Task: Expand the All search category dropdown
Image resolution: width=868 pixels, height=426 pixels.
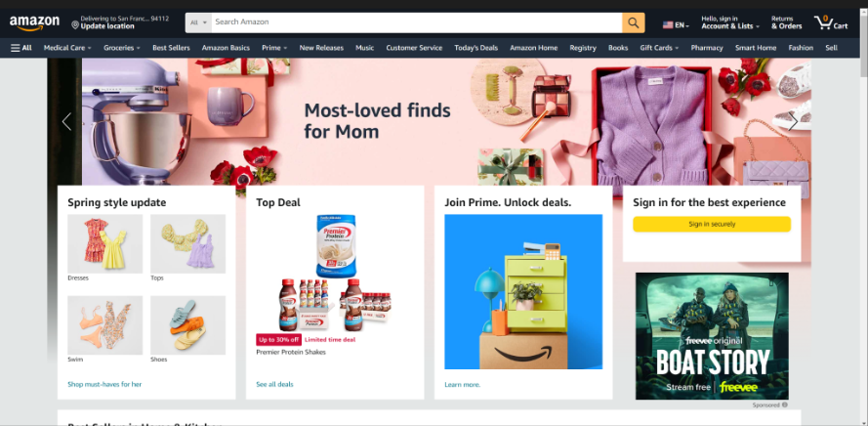Action: tap(198, 22)
